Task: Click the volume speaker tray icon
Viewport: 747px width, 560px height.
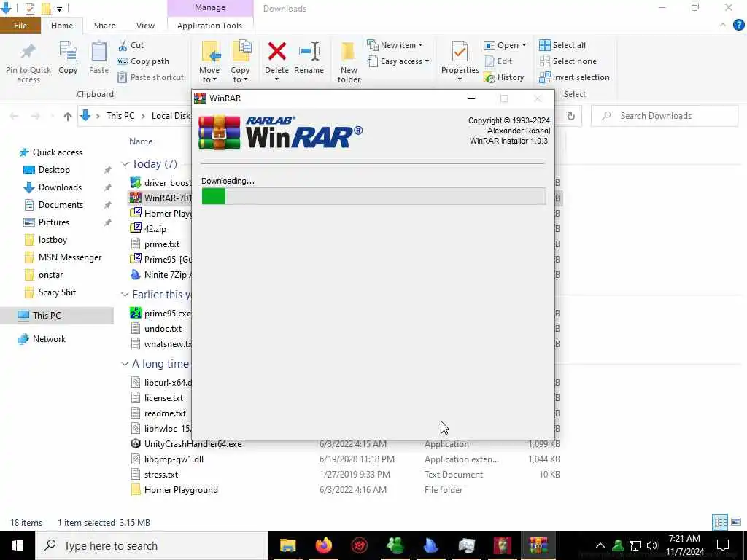Action: [x=652, y=545]
